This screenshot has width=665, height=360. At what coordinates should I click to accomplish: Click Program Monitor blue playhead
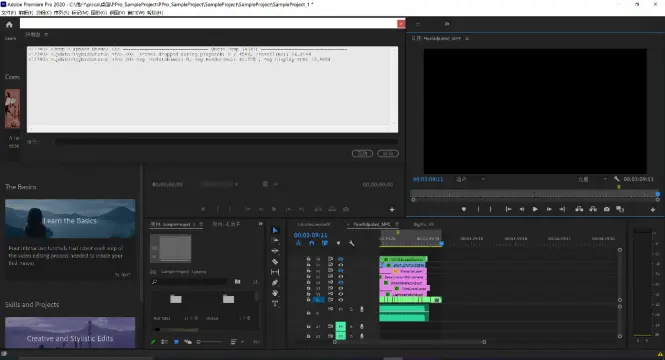click(x=658, y=194)
